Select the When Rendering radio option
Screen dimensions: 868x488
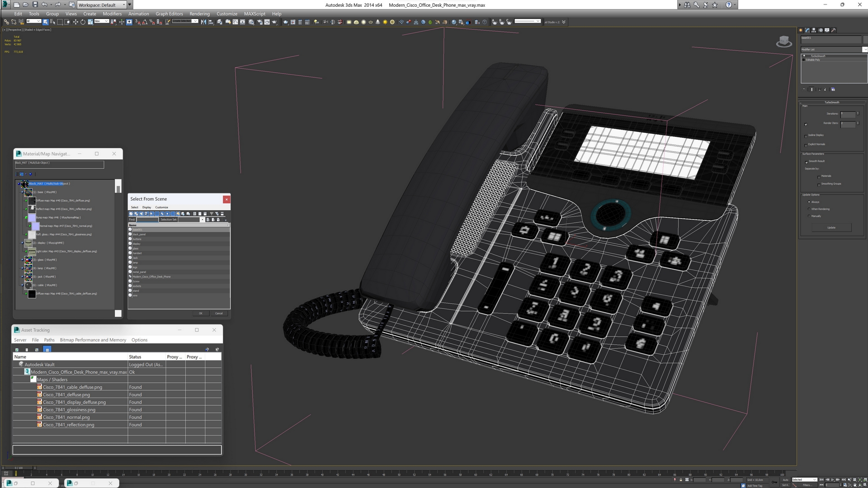point(809,209)
